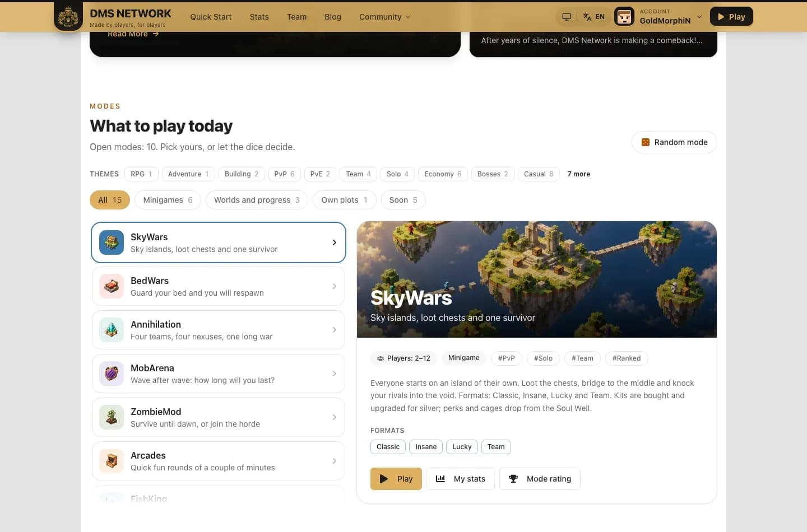Click the trophy icon in Mode rating
This screenshot has width=807, height=532.
[513, 479]
